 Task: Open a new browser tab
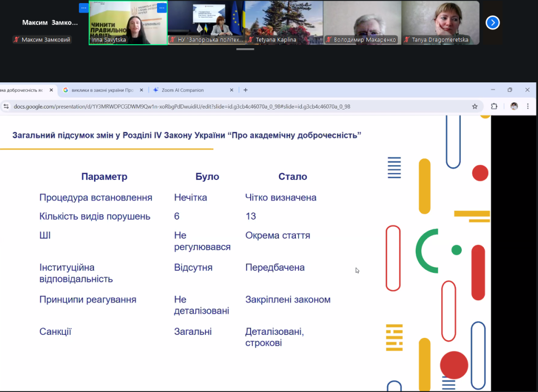[x=245, y=90]
